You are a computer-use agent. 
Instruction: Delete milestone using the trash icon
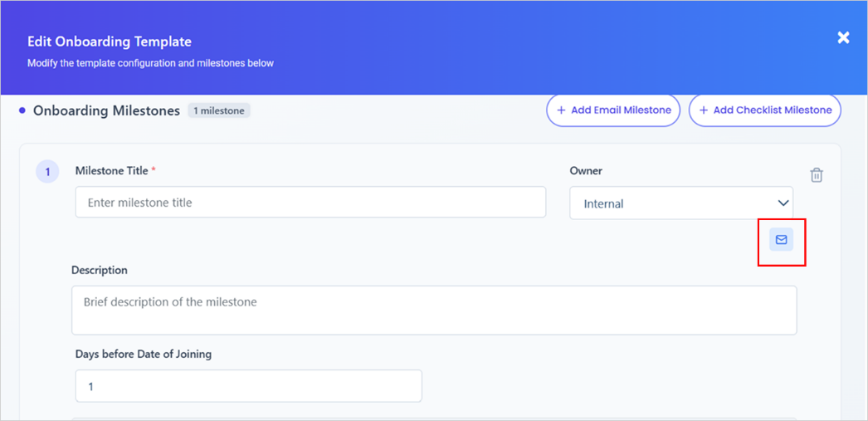point(817,175)
